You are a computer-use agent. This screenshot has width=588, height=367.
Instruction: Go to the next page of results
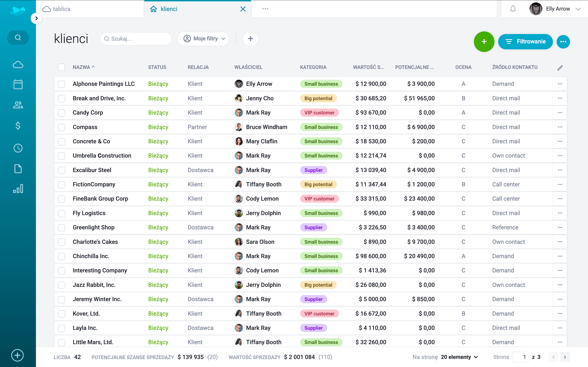coord(565,357)
